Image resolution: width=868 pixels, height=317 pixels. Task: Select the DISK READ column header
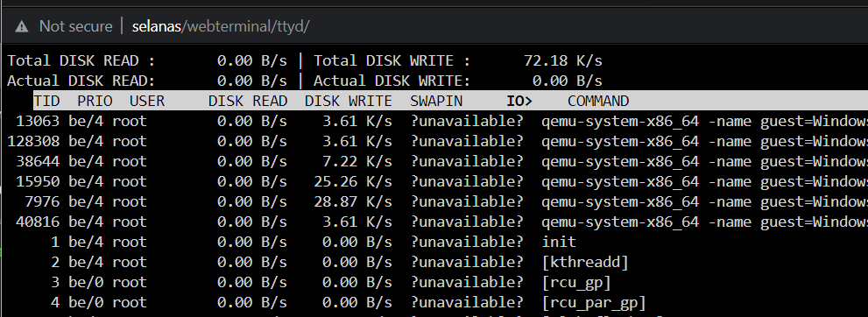[248, 101]
